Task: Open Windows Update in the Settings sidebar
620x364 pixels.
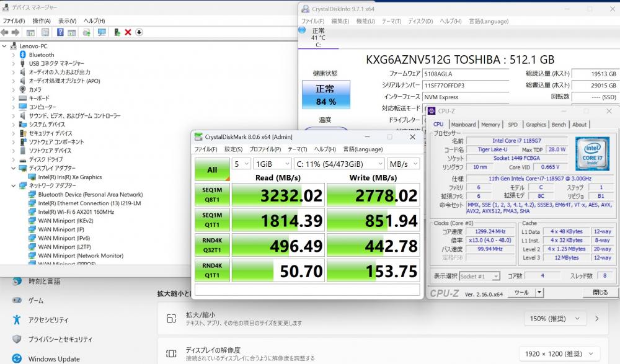Action: click(x=54, y=359)
